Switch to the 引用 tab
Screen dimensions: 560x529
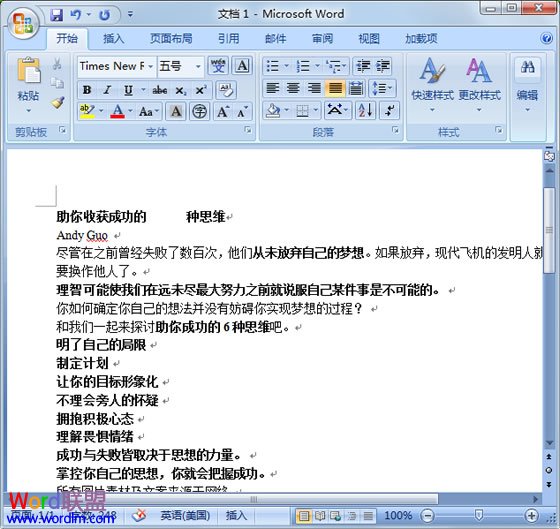pyautogui.click(x=229, y=38)
